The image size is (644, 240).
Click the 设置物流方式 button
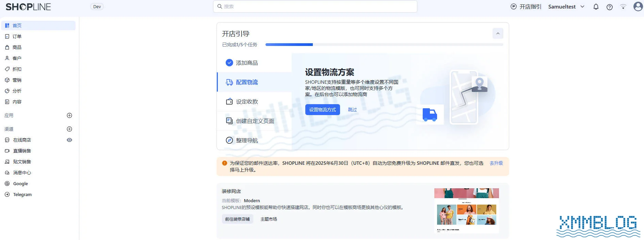coord(322,110)
